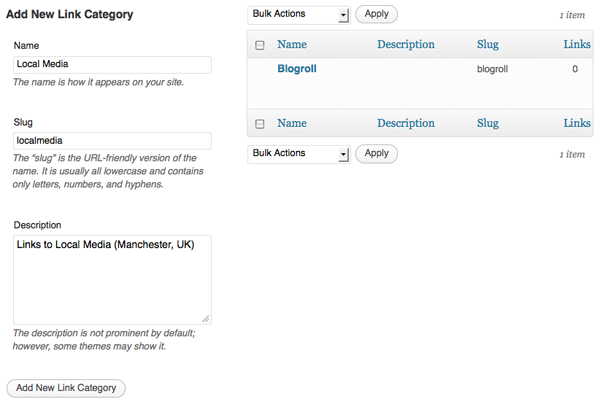Click inside the Description text area
This screenshot has width=600, height=410.
point(112,279)
